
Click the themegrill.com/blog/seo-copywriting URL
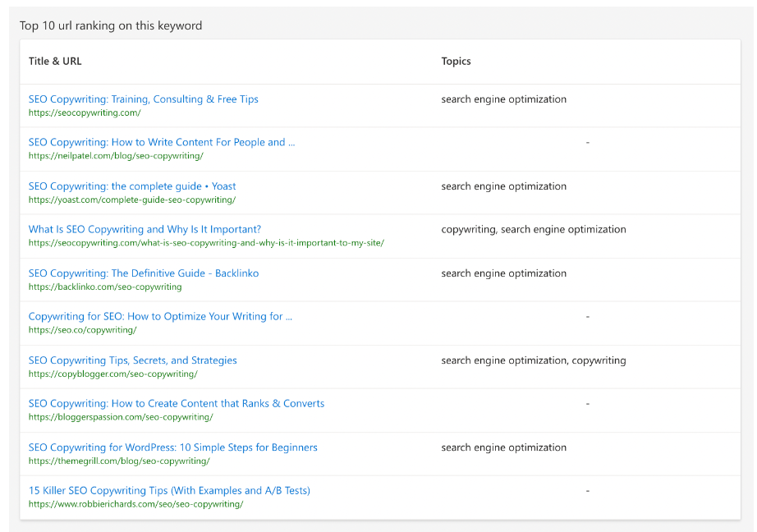pos(118,461)
